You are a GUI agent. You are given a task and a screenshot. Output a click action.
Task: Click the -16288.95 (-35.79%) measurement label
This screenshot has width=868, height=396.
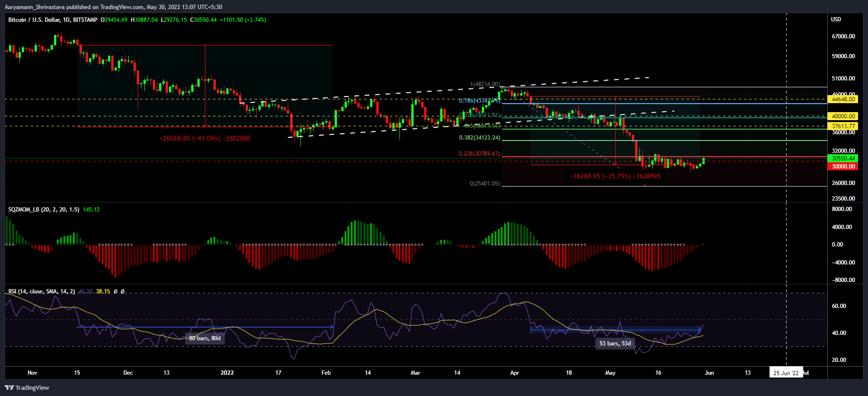tap(615, 176)
